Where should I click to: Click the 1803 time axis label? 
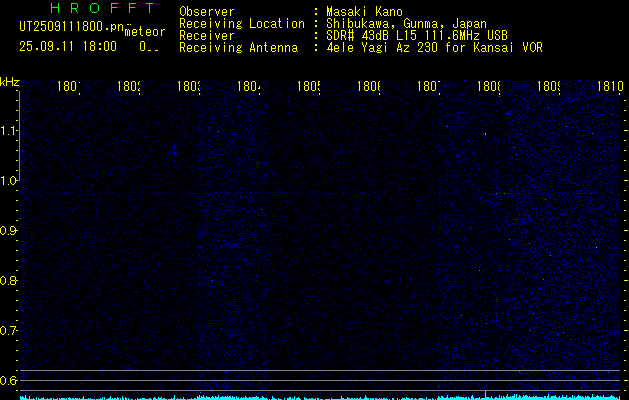189,86
